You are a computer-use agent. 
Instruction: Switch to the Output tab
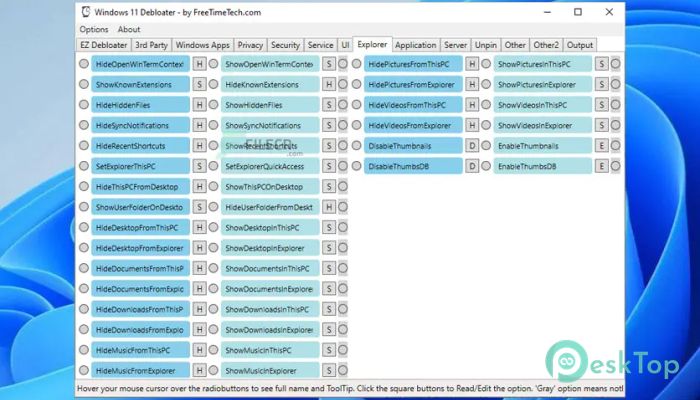click(579, 45)
